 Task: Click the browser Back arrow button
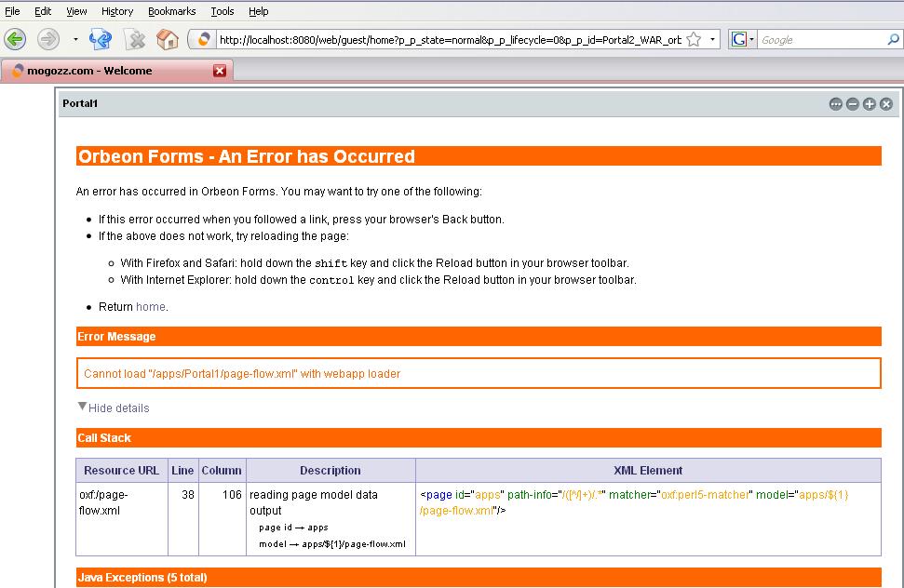tap(15, 39)
